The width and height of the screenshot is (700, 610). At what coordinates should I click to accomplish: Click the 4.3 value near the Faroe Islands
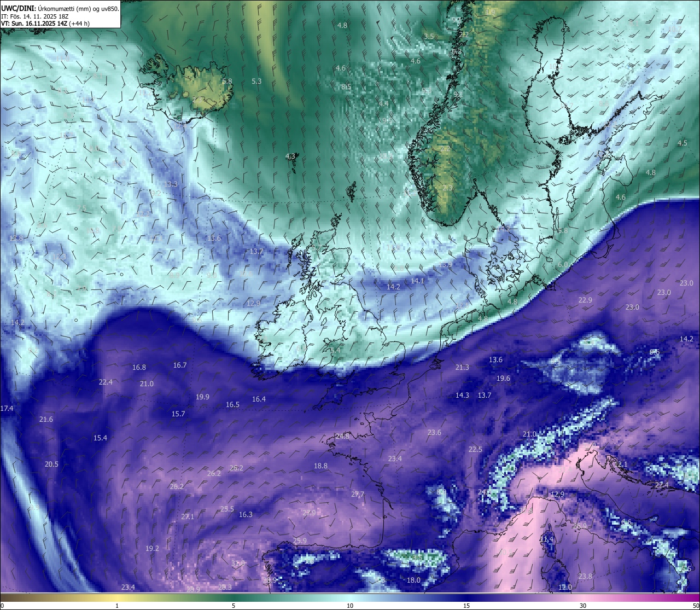coord(290,156)
